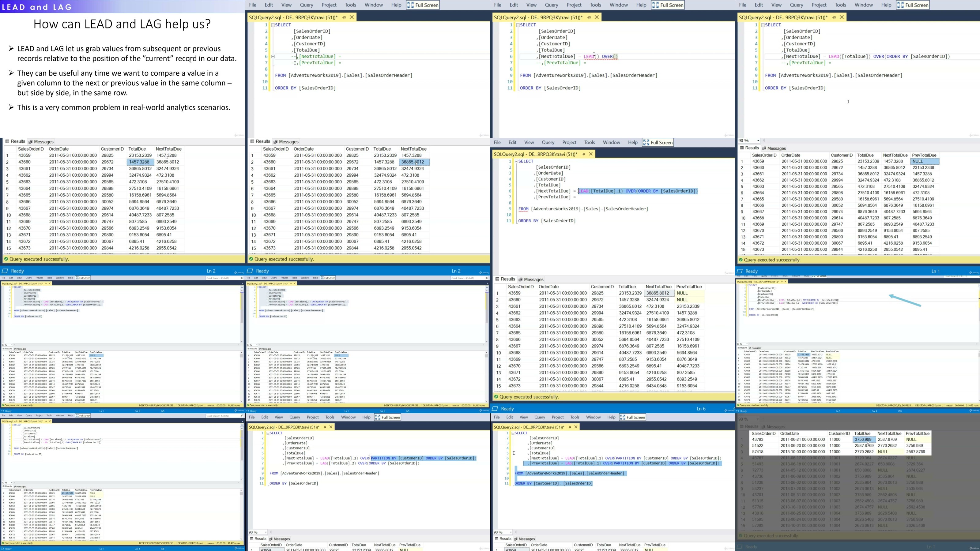
Task: Click the Messages icon above results showing highlighted 1457.3288
Action: tap(30, 142)
